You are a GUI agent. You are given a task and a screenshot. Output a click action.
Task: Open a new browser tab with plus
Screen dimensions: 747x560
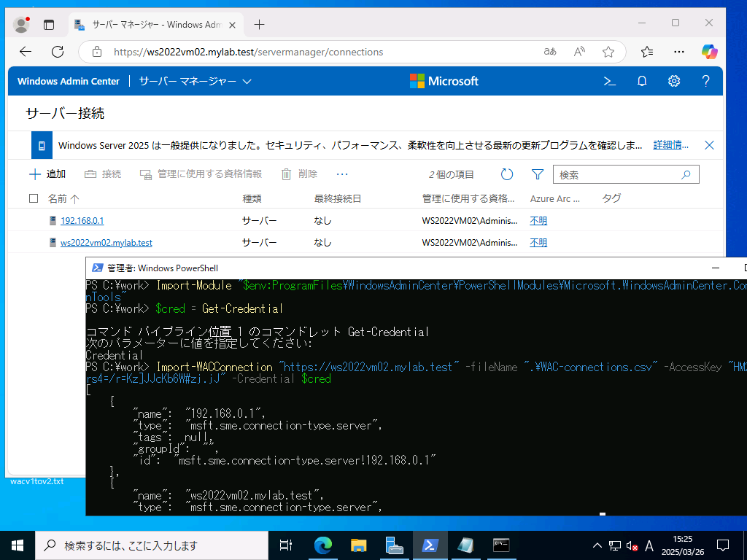click(x=259, y=25)
